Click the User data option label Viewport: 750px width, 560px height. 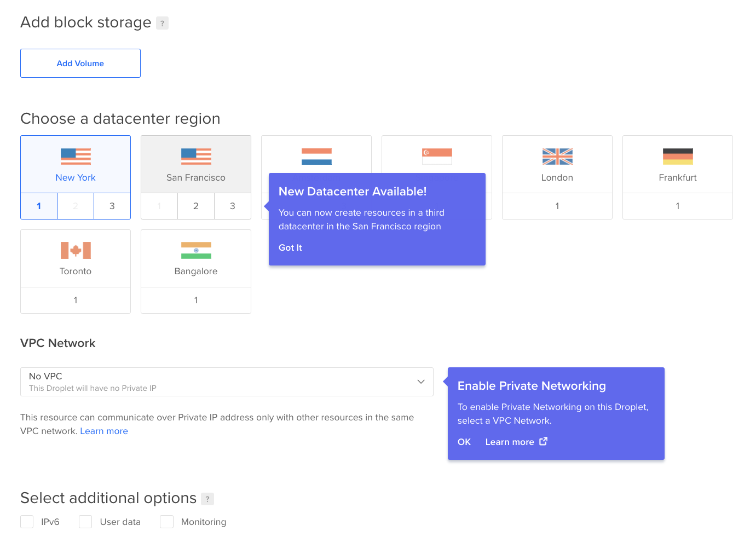(120, 522)
